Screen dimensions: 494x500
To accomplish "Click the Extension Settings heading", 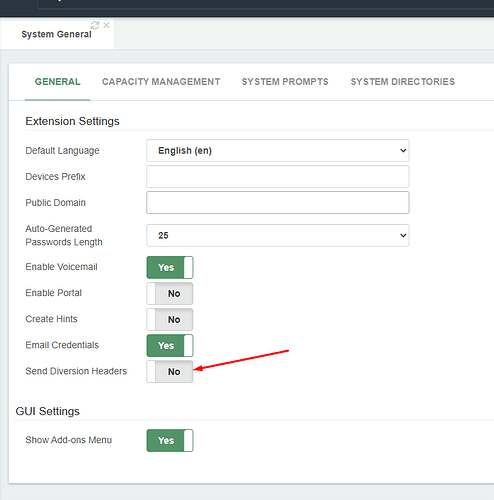I will coord(72,121).
